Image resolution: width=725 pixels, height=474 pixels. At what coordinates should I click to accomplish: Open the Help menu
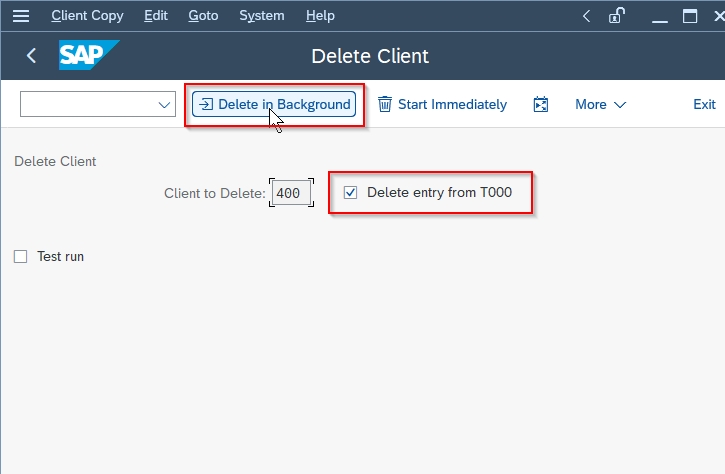click(320, 16)
